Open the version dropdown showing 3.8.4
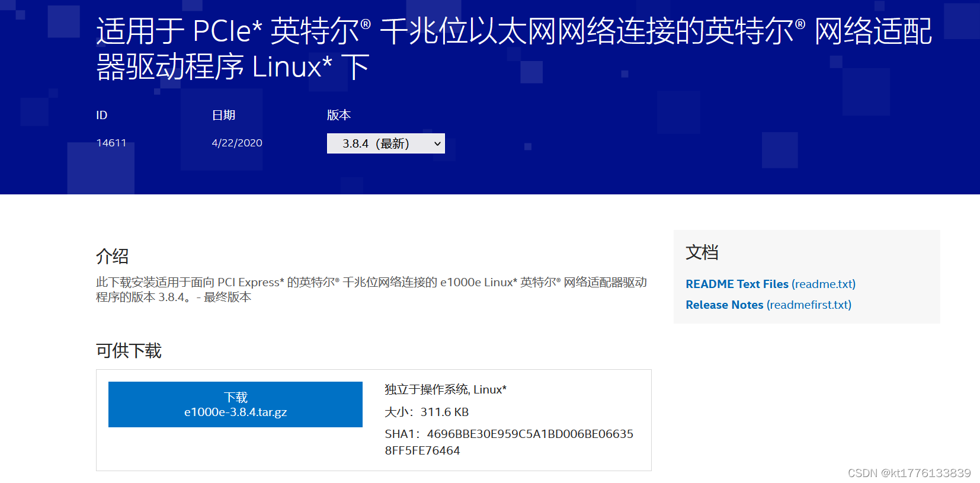This screenshot has height=483, width=980. coord(386,143)
